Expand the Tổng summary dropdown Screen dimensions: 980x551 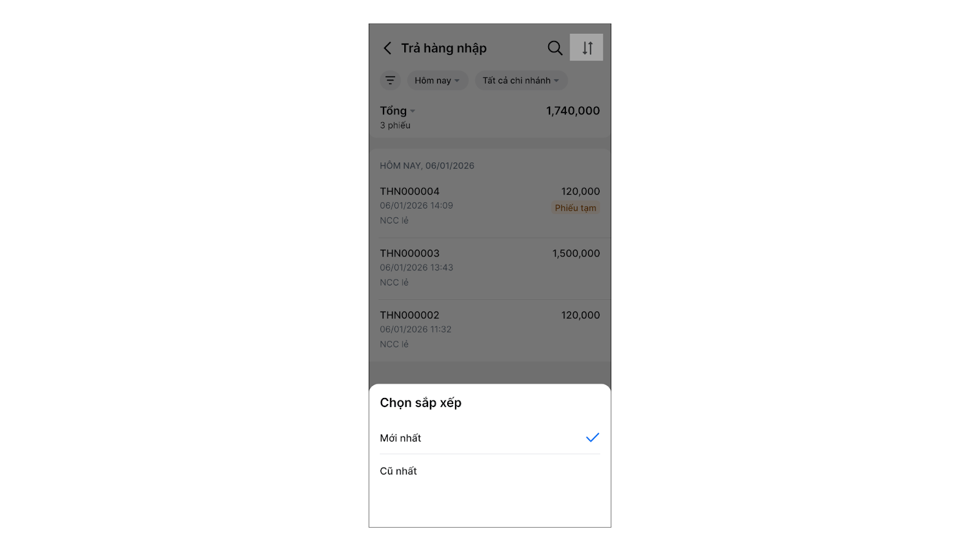coord(398,111)
